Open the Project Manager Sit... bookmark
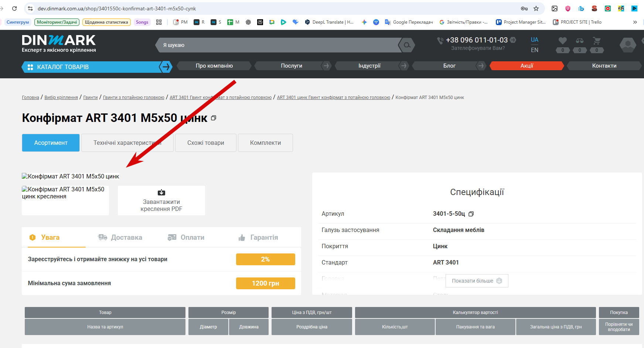The image size is (644, 348). [x=521, y=22]
